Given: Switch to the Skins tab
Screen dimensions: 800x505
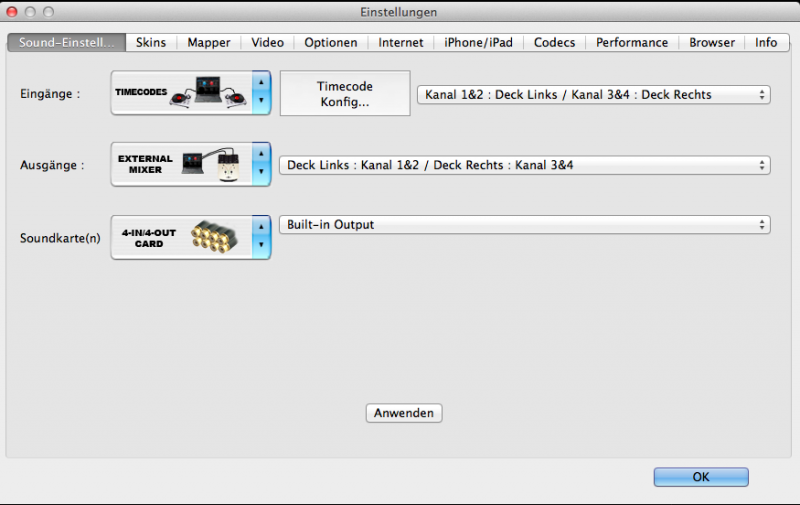Looking at the screenshot, I should point(151,42).
